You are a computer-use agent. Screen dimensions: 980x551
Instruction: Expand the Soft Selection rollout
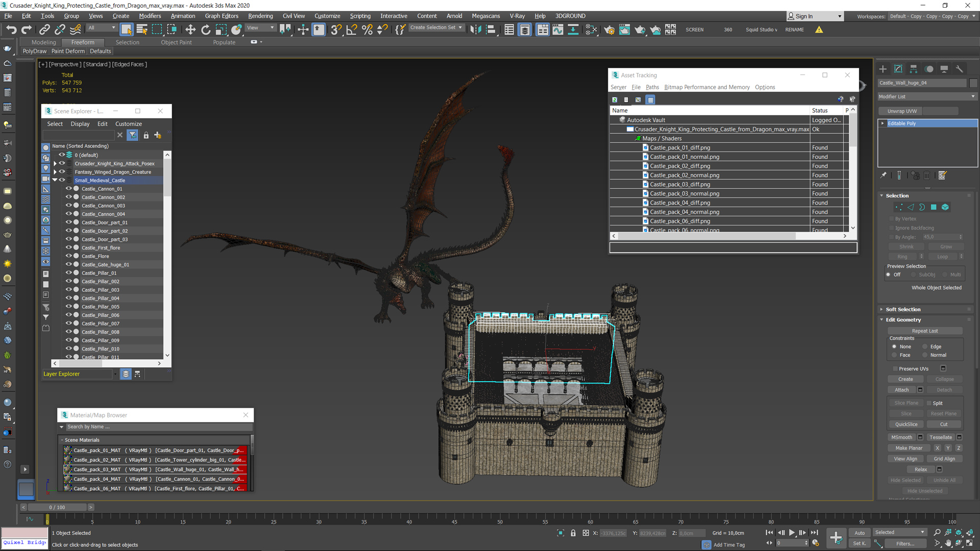[x=903, y=310]
